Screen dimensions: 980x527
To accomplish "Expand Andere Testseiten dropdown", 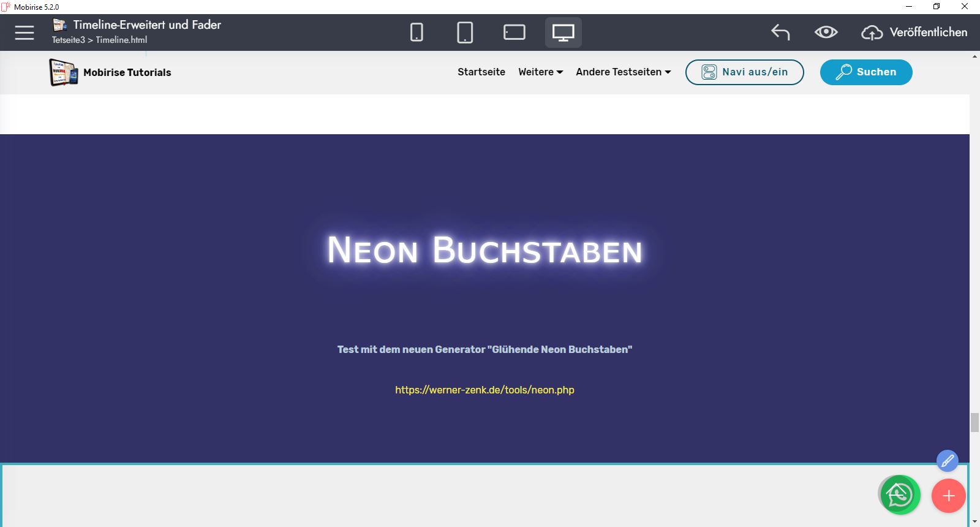I will coord(623,72).
